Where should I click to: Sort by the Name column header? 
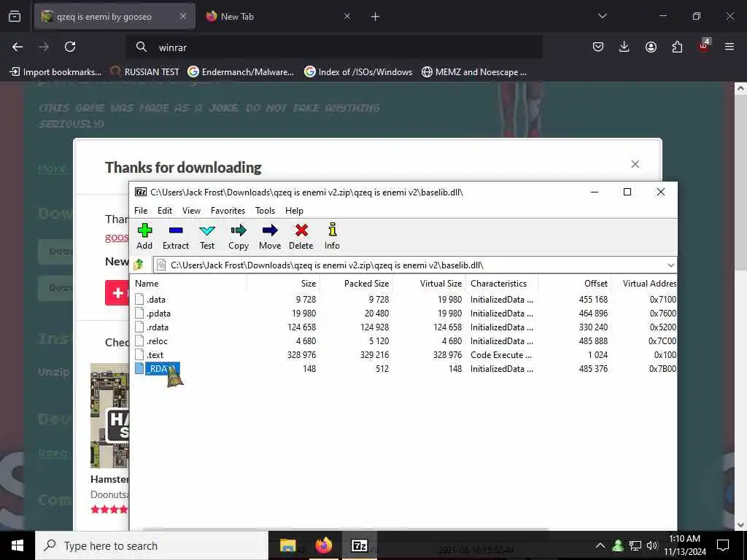189,284
